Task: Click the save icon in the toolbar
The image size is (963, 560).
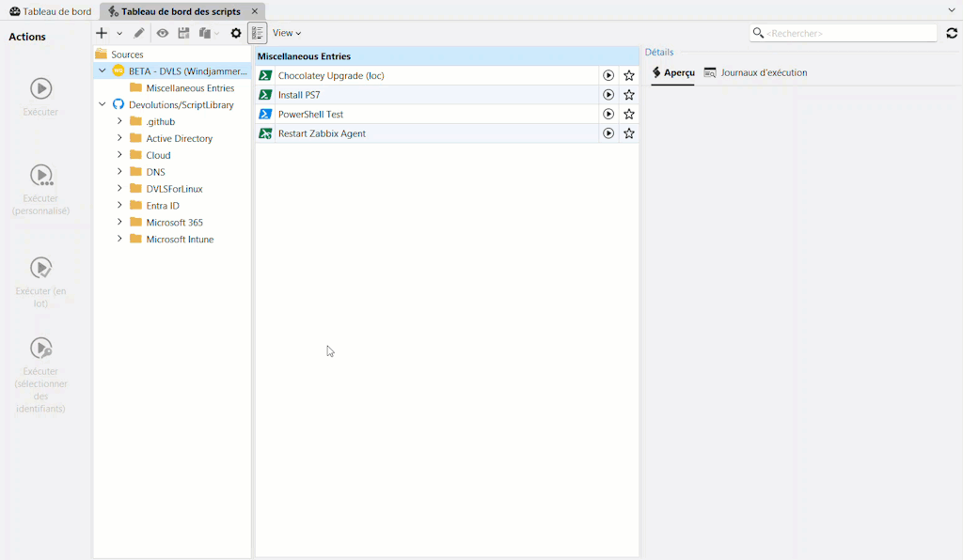Action: 183,33
